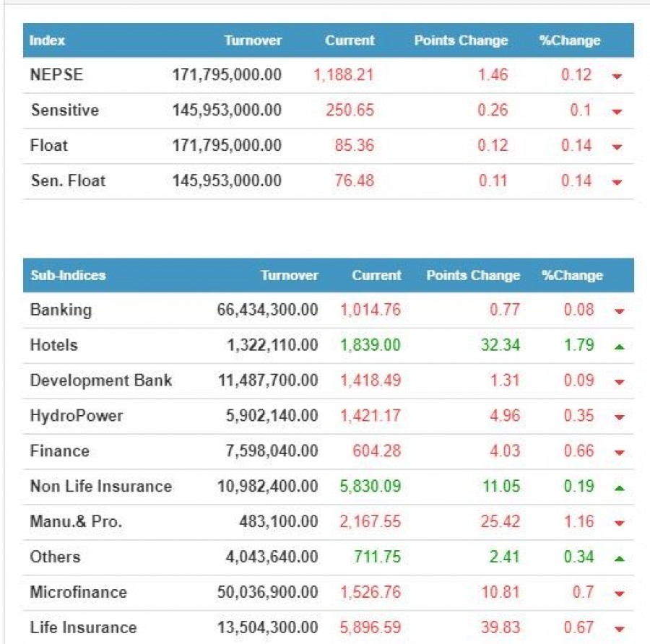The image size is (650, 644).
Task: Click the up arrow for Non Life Insurance
Action: pos(619,488)
